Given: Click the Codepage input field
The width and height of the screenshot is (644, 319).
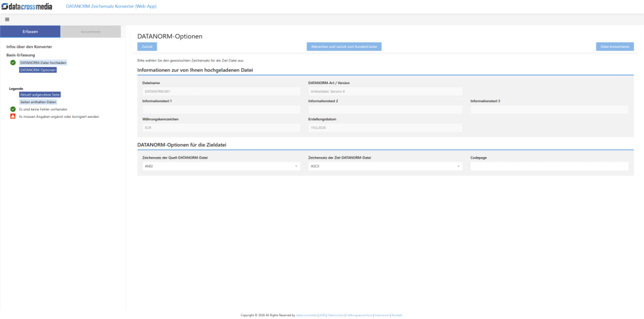Looking at the screenshot, I should point(549,166).
